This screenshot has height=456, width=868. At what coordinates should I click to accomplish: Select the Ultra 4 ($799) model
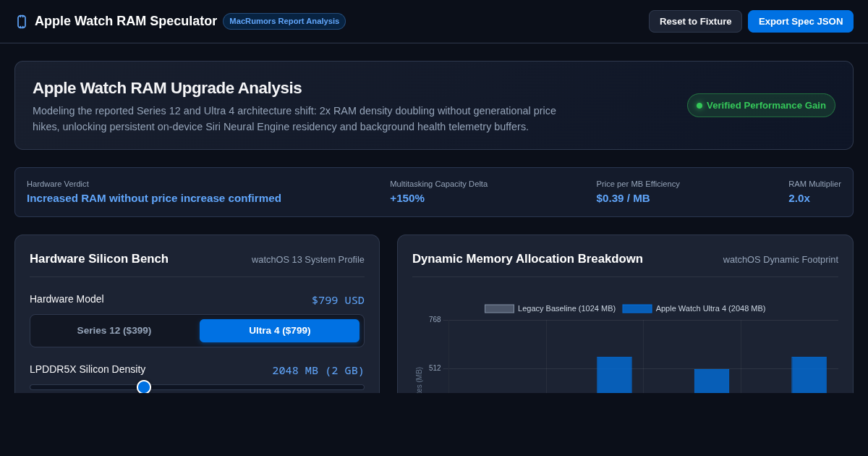[280, 331]
